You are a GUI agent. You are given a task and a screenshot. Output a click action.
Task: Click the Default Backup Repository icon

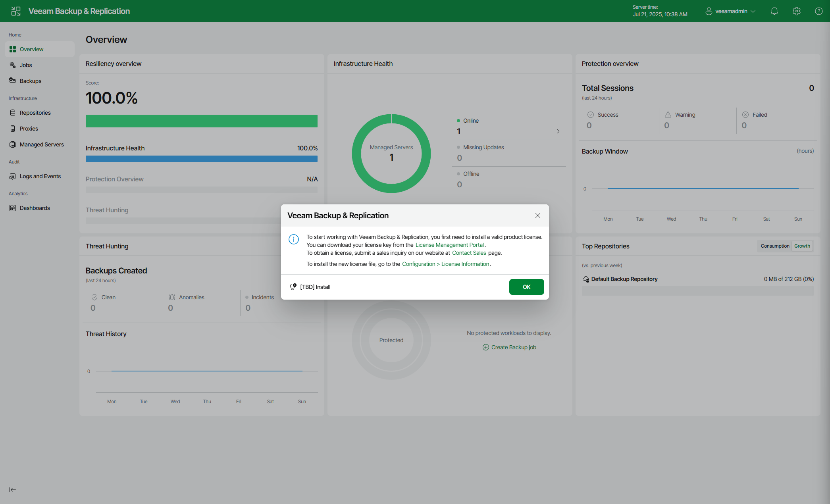tap(586, 279)
